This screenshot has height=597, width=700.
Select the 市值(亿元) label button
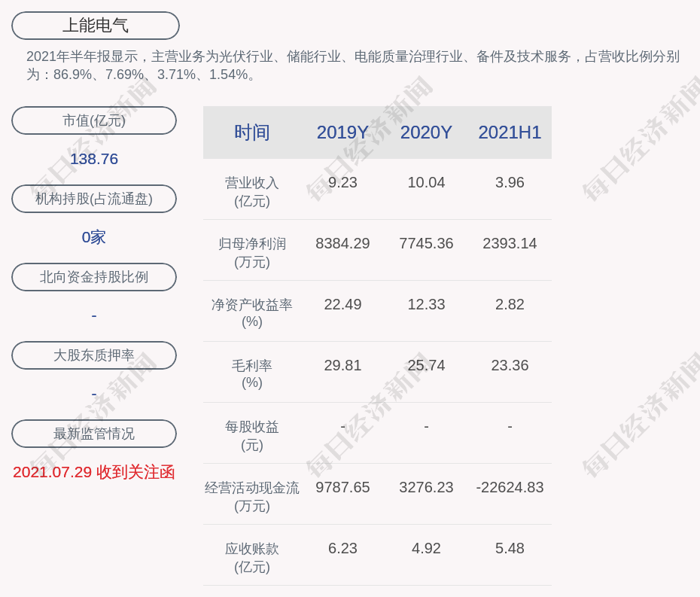coord(94,120)
